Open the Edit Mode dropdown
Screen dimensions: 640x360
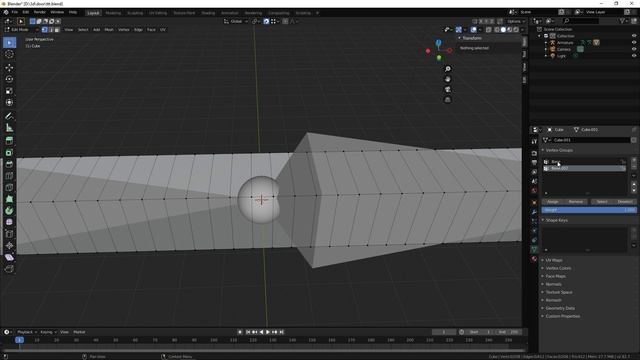point(21,30)
